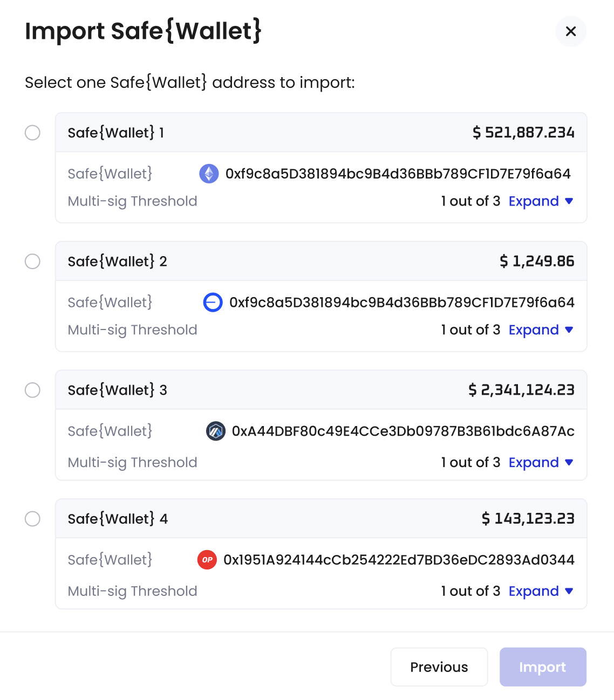The image size is (614, 700).
Task: Click the $ 2,341,124.23 balance amount
Action: coord(521,390)
